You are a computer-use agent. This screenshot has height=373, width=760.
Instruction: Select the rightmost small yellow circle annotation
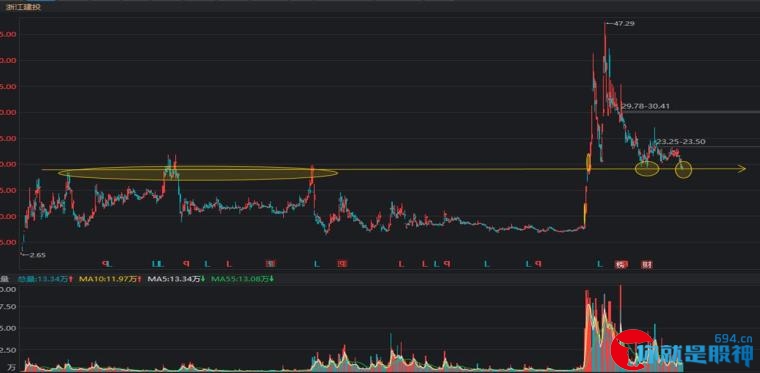tap(683, 170)
